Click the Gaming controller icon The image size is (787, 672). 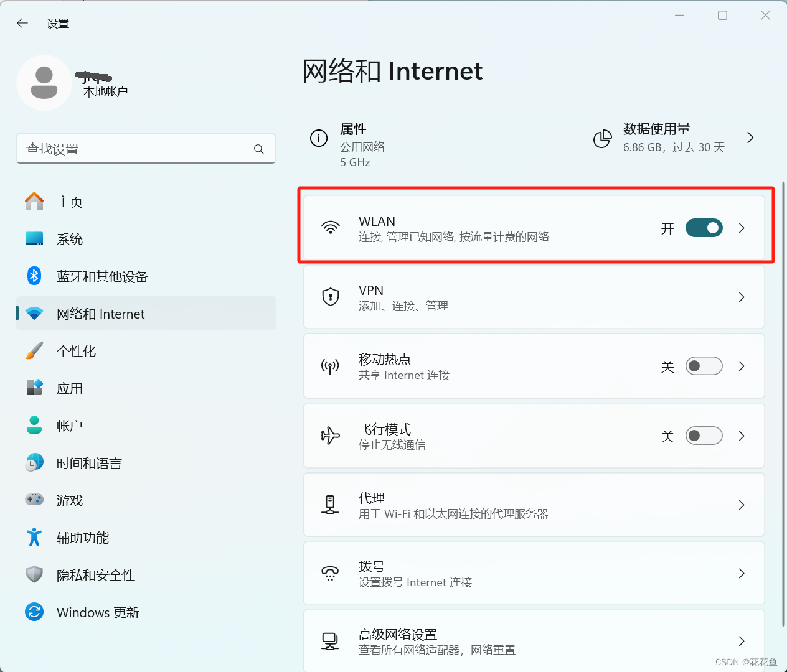[x=34, y=500]
